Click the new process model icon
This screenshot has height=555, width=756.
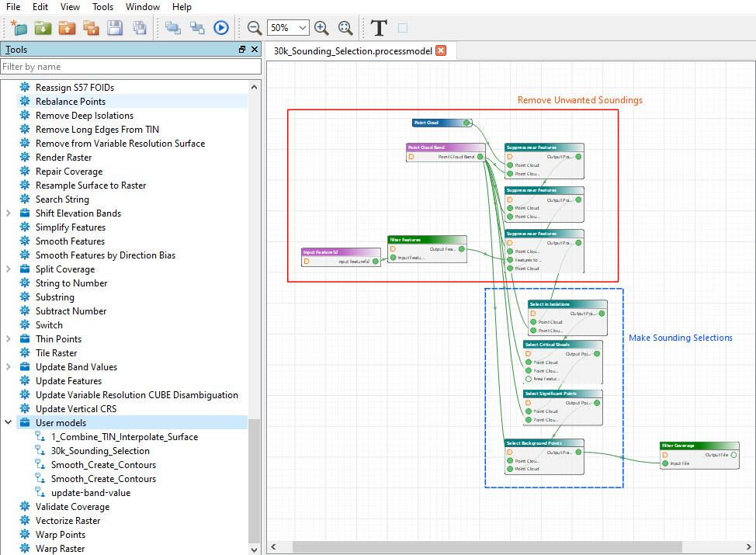click(19, 28)
